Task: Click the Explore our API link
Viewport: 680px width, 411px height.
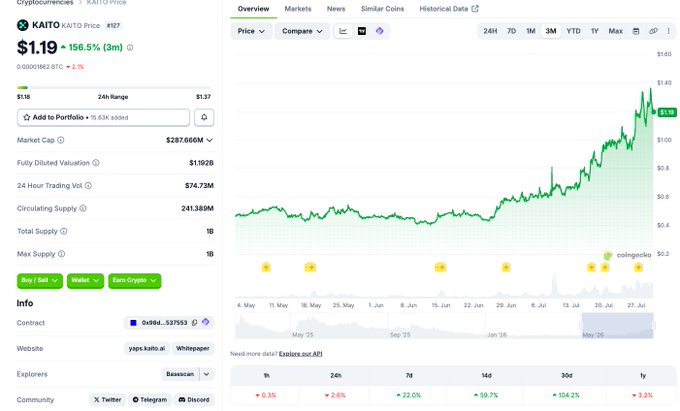Action: click(301, 354)
